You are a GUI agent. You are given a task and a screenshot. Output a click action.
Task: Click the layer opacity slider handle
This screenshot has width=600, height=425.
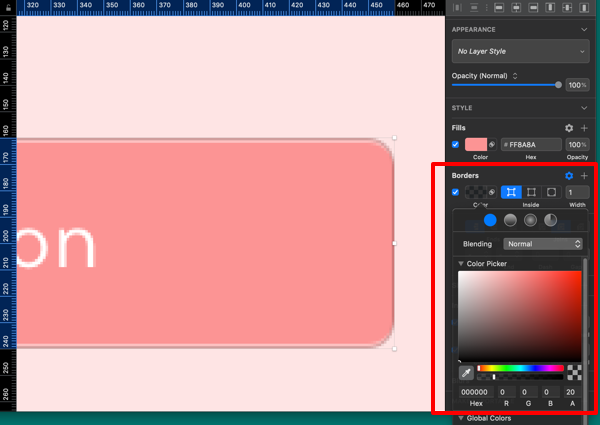pyautogui.click(x=558, y=85)
